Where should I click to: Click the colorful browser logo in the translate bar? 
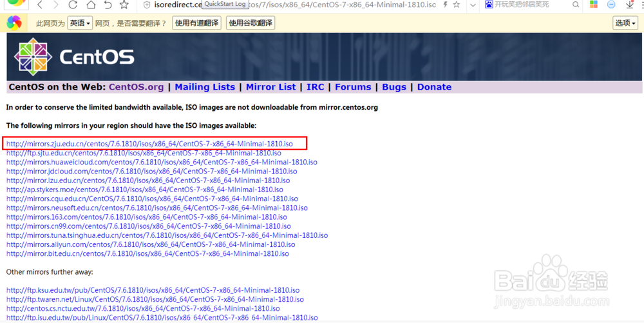(14, 23)
